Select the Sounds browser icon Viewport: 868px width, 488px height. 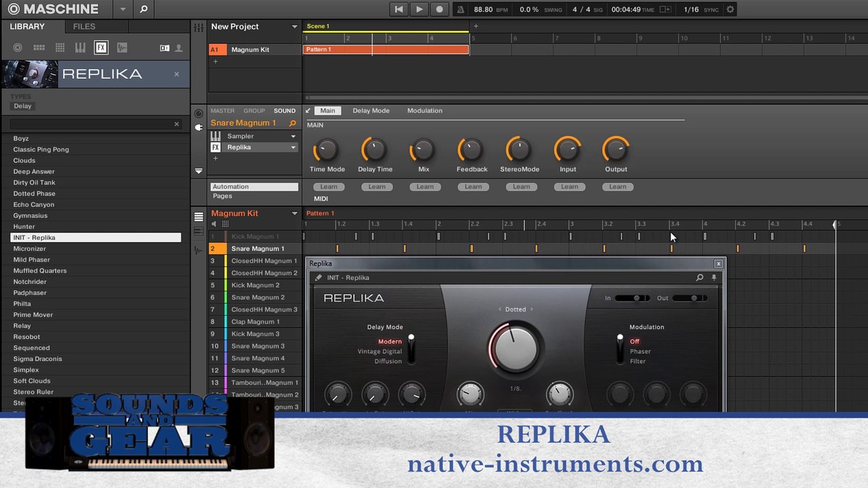(60, 47)
